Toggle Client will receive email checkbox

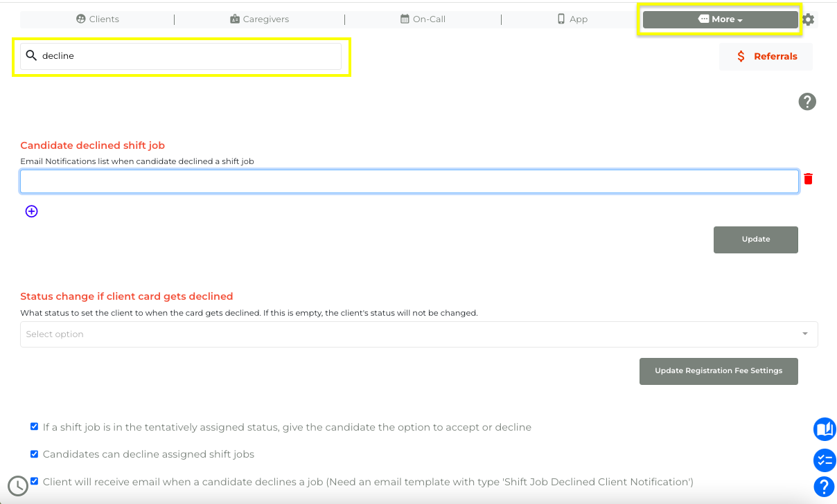tap(35, 481)
